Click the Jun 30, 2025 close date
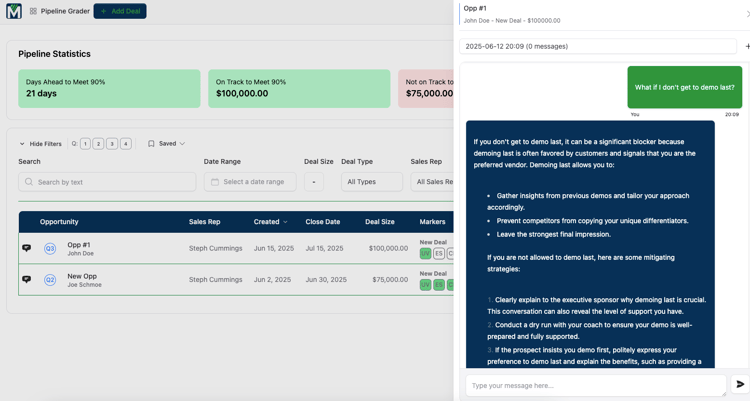 (x=326, y=279)
